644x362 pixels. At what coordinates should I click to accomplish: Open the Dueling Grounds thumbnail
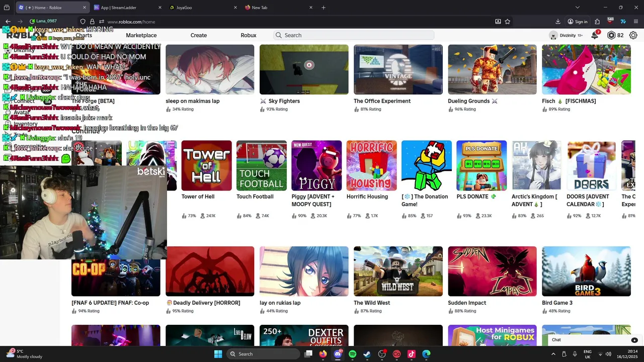point(492,69)
